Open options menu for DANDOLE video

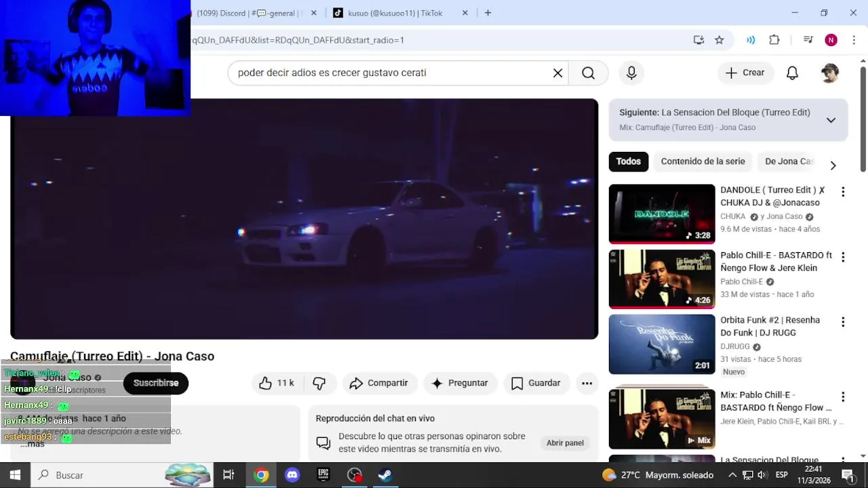[x=843, y=192]
